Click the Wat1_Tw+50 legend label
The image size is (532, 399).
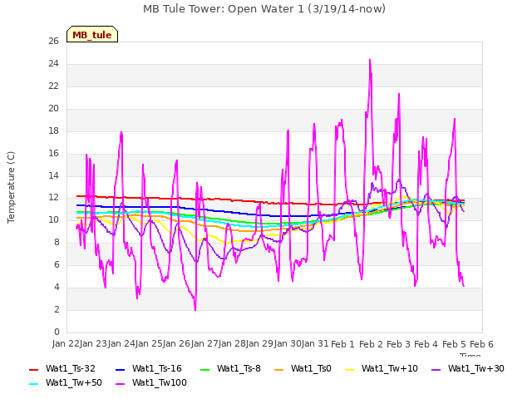coord(74,382)
